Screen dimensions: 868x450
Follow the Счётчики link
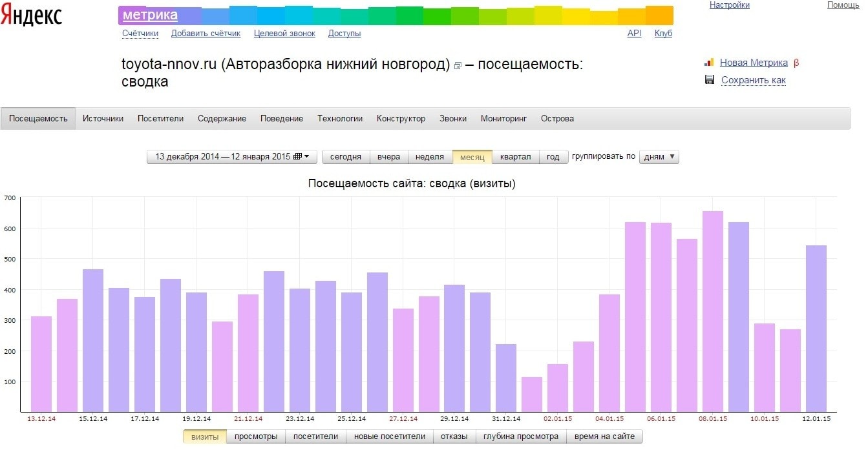(140, 34)
